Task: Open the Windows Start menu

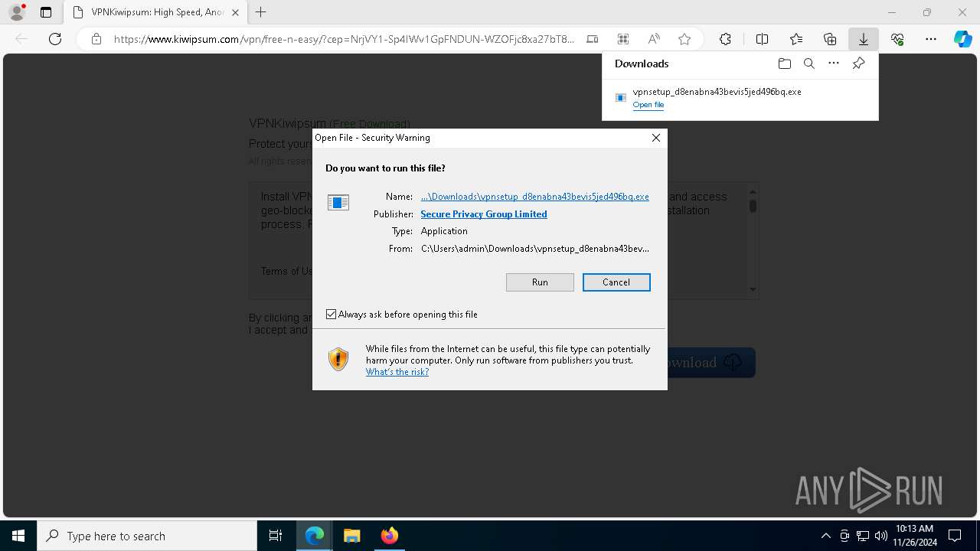Action: (18, 536)
